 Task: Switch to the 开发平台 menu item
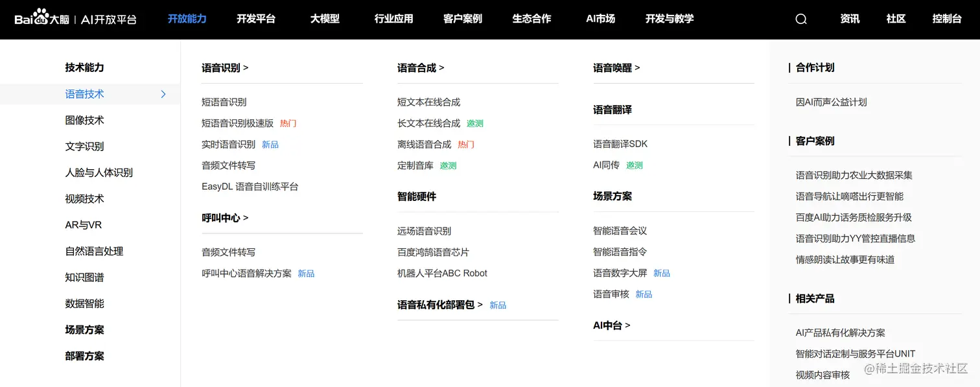coord(256,19)
